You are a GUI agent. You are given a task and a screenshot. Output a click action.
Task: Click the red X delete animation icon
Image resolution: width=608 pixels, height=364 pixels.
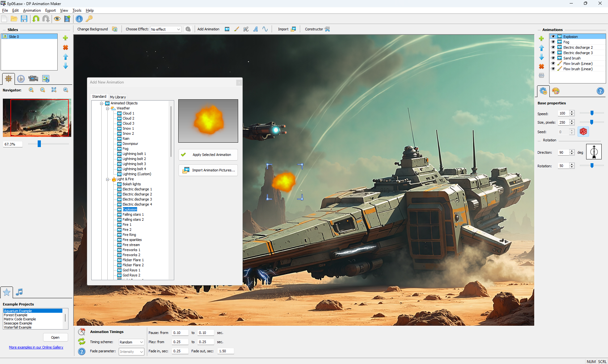coord(541,66)
